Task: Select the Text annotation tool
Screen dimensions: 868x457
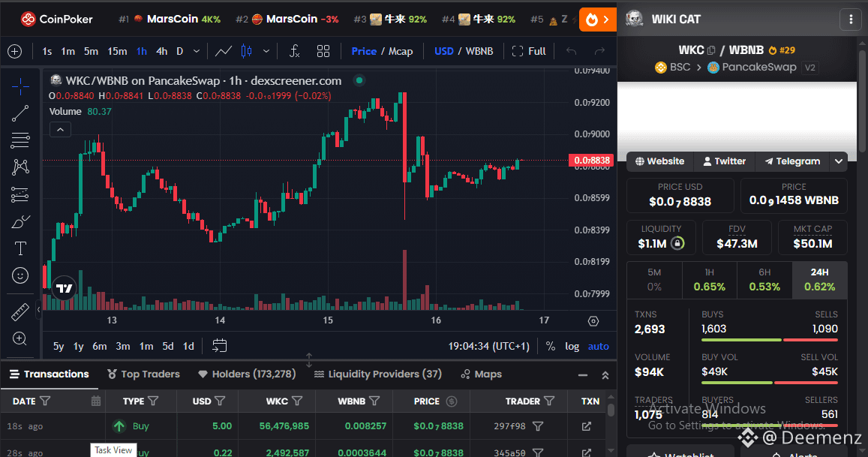Action: [x=20, y=248]
